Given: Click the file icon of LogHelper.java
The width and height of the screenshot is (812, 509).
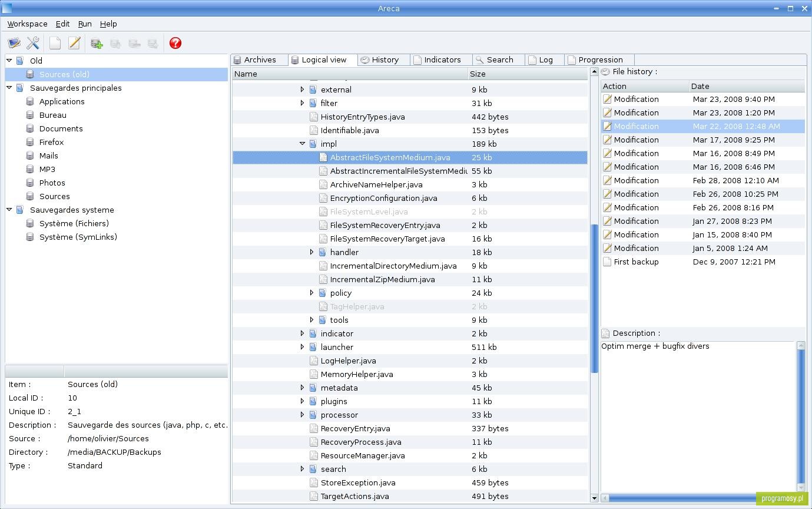Looking at the screenshot, I should coord(313,361).
